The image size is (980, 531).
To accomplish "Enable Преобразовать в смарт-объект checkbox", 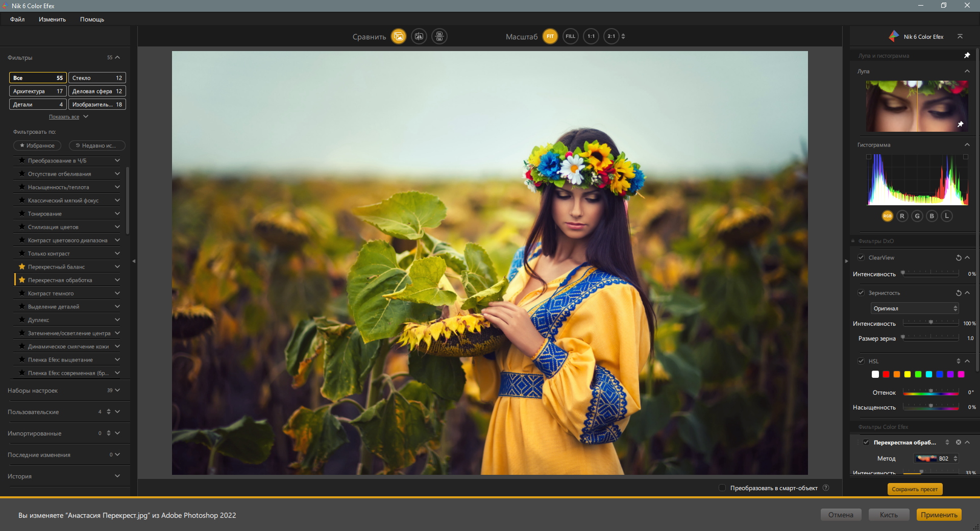I will (722, 488).
